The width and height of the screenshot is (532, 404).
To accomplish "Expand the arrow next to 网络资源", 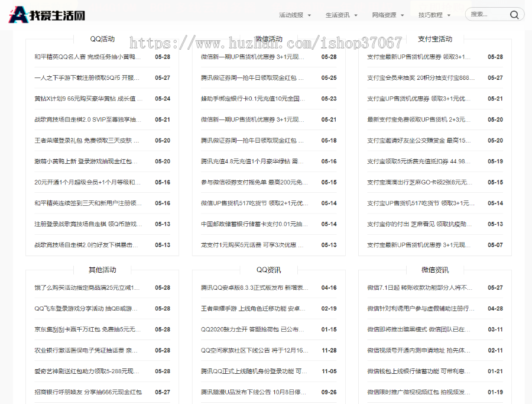I will 402,15.
